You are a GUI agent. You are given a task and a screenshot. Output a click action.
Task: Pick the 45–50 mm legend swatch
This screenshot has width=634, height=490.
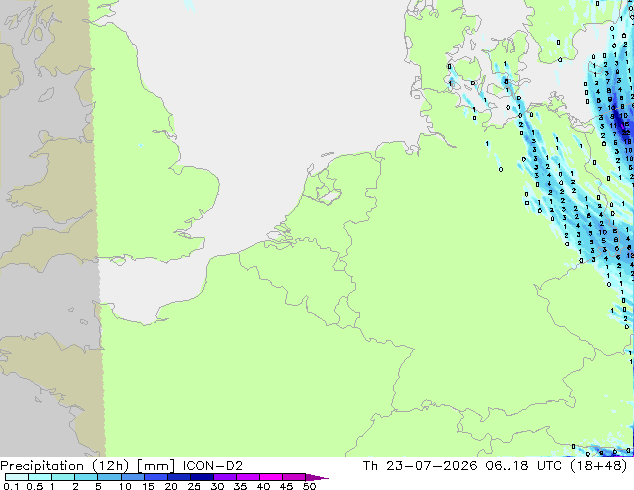[x=294, y=477]
